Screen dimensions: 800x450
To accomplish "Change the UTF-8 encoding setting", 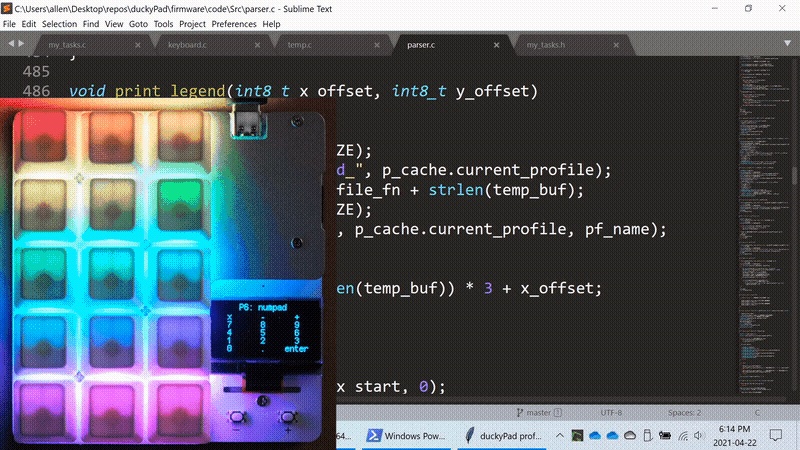I will [x=613, y=412].
